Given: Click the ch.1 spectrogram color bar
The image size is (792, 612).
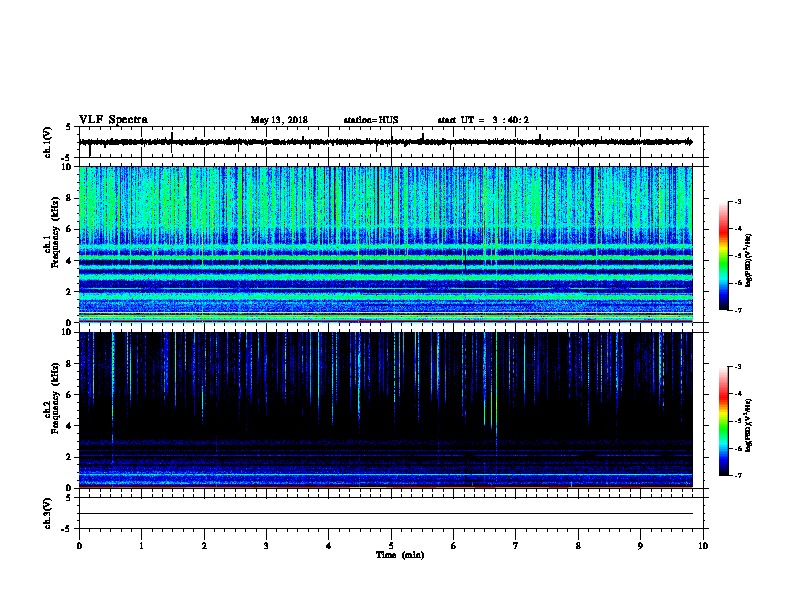Looking at the screenshot, I should point(723,256).
